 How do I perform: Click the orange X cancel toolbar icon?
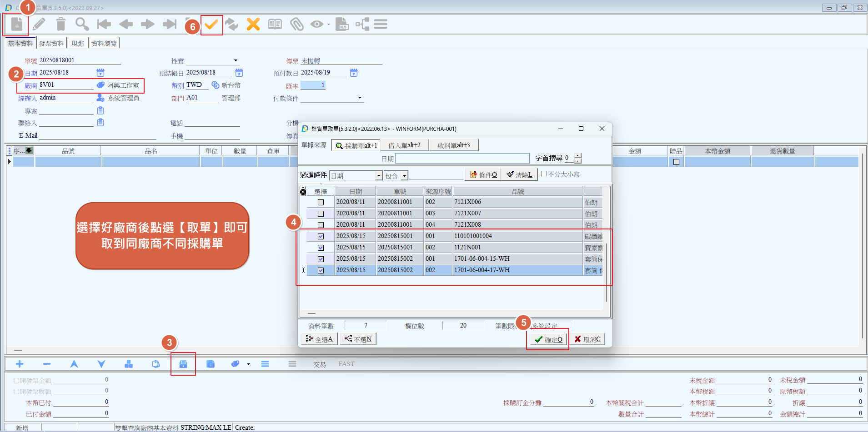253,24
